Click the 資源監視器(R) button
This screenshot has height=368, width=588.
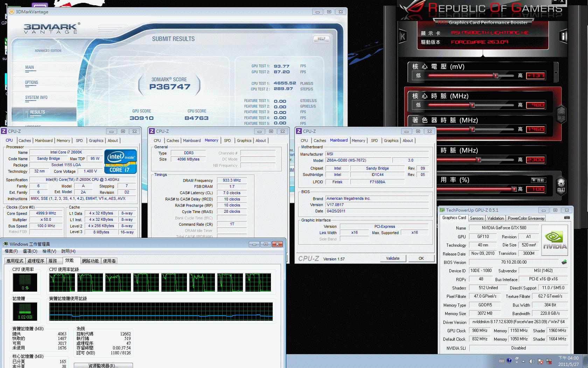pyautogui.click(x=103, y=366)
